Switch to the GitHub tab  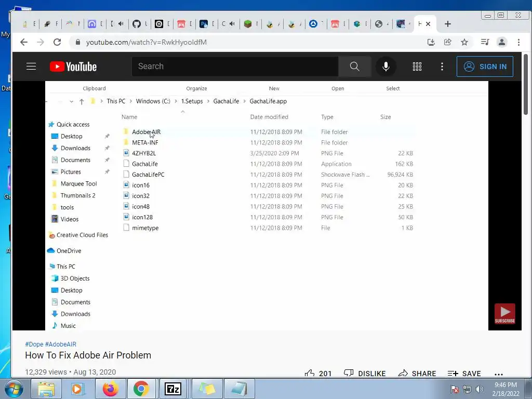coord(137,24)
